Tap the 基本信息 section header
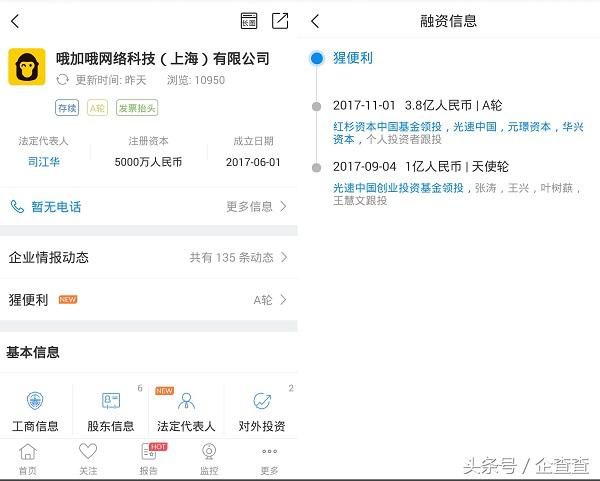The image size is (600, 481). tap(33, 352)
